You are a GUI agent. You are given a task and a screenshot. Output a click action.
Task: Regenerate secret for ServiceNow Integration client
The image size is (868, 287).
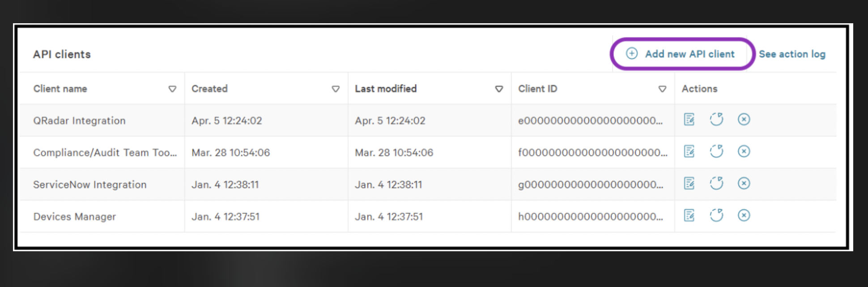[716, 183]
